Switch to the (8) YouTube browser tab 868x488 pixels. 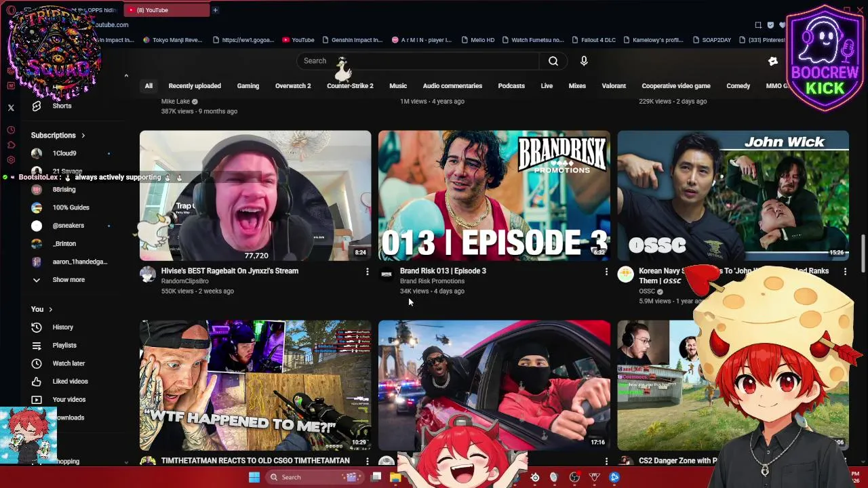(166, 10)
